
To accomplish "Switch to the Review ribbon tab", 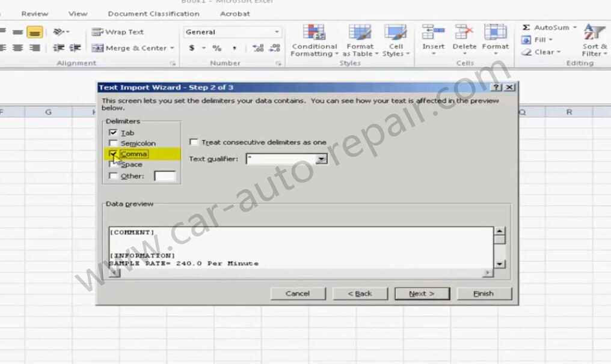I will 35,14.
